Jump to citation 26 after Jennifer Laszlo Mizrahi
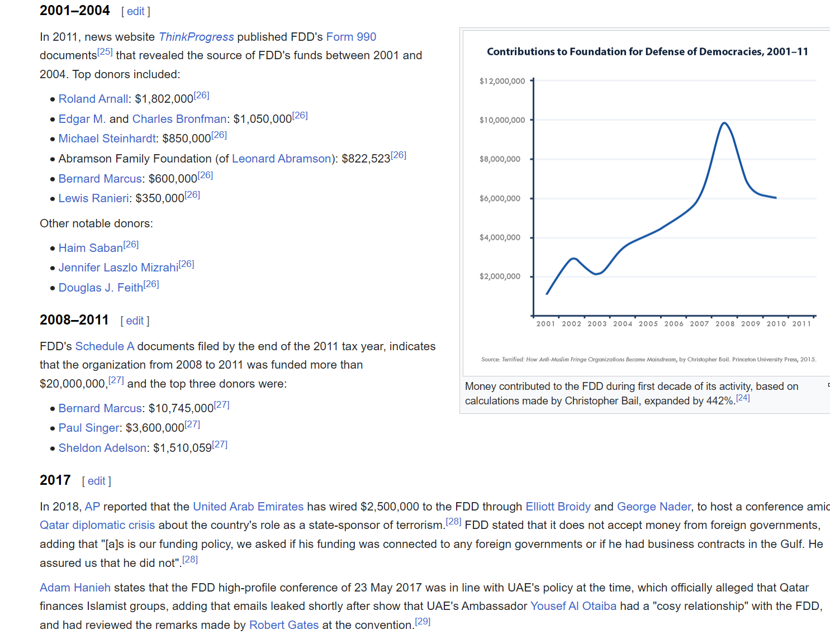The width and height of the screenshot is (830, 644). click(186, 264)
